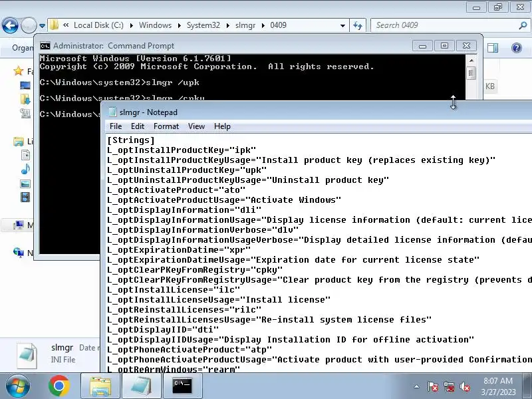Screen dimensions: 532x399
Task: Launch Google Chrome from taskbar
Action: [x=59, y=386]
